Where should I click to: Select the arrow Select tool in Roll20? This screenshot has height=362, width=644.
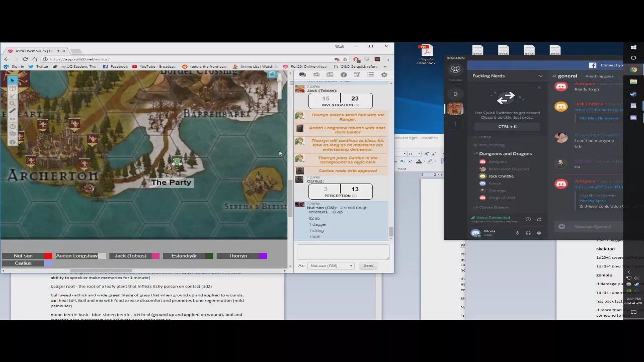(13, 80)
